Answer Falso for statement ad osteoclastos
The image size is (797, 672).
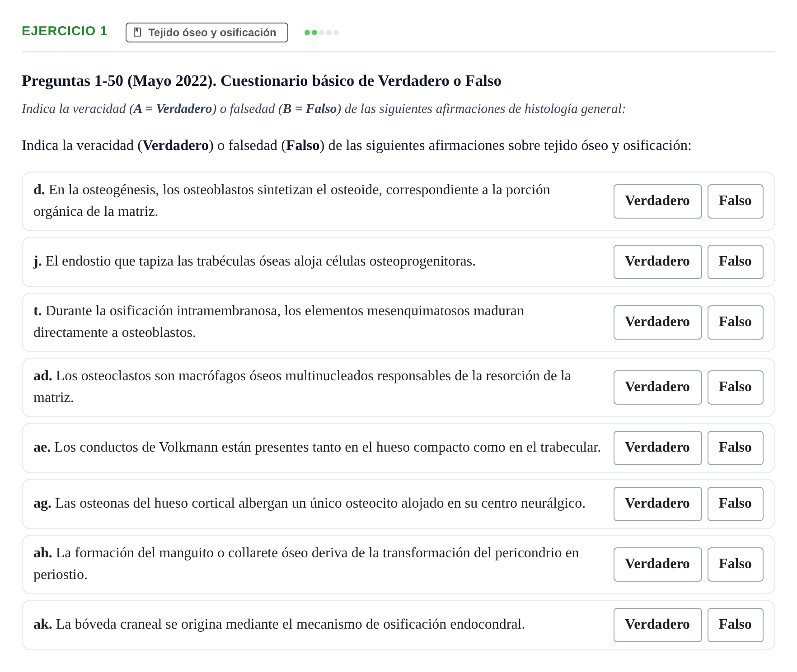tap(735, 387)
